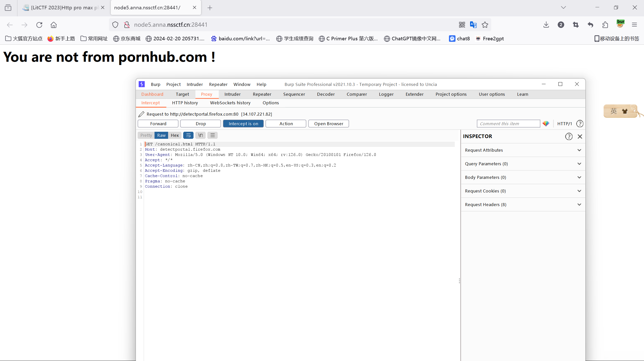Click the highlight color picker icon

[546, 123]
